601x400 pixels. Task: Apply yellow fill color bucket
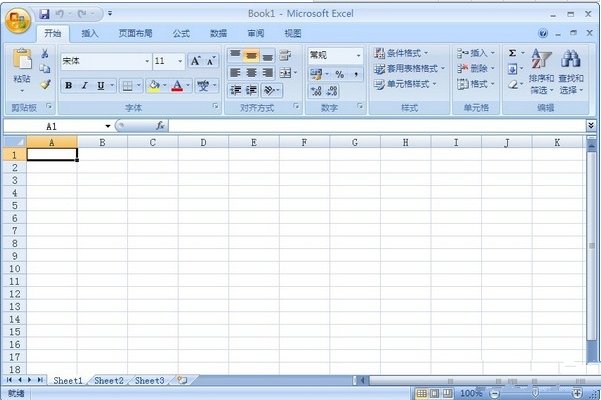(154, 85)
